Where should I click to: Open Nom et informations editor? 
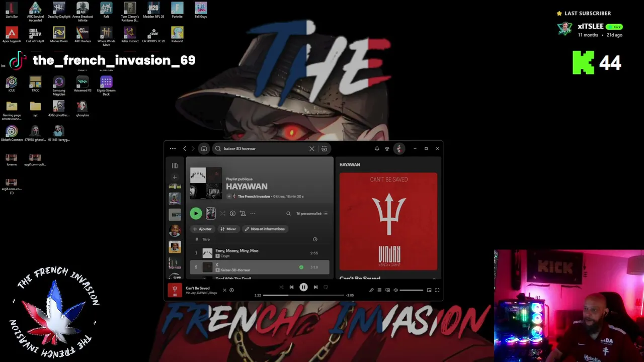265,229
